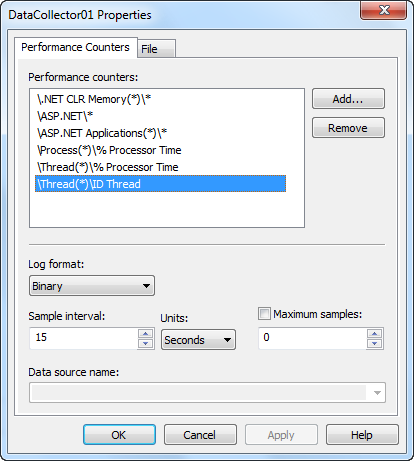The image size is (414, 461).
Task: Close the DataCollector01 Properties window
Action: [x=383, y=11]
